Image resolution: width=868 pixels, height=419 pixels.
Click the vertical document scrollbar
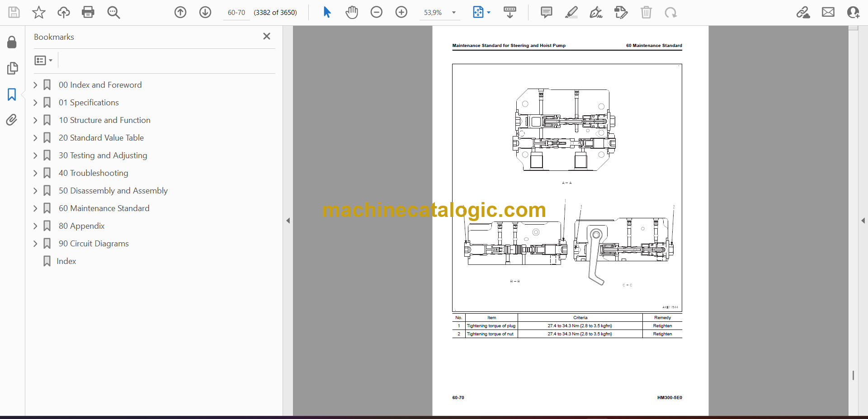pyautogui.click(x=853, y=221)
